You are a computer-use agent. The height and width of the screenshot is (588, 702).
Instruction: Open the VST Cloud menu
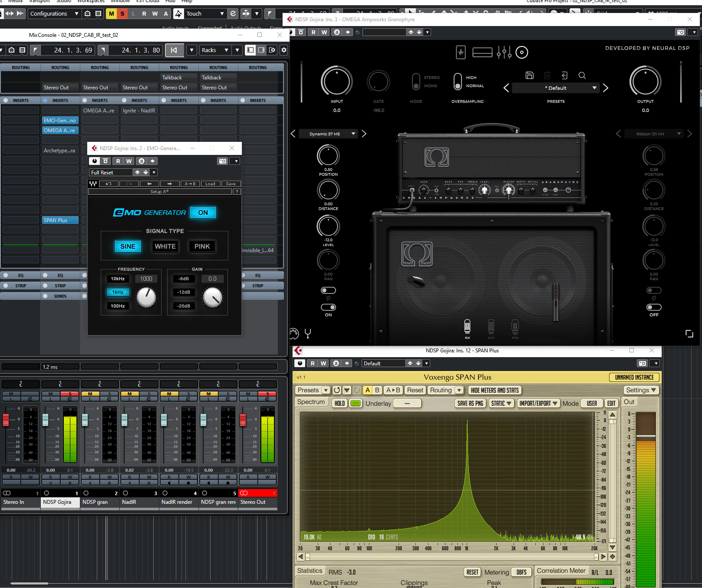click(148, 2)
